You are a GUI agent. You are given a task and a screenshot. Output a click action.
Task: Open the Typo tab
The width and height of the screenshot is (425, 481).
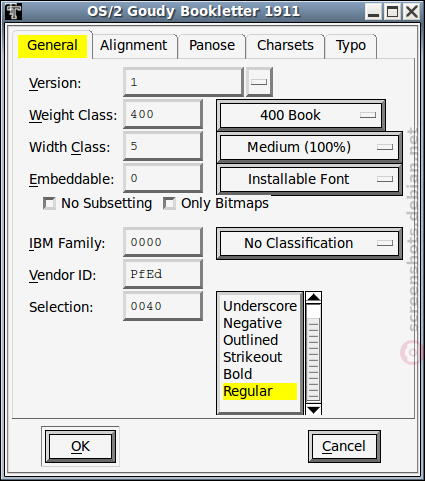(x=351, y=46)
